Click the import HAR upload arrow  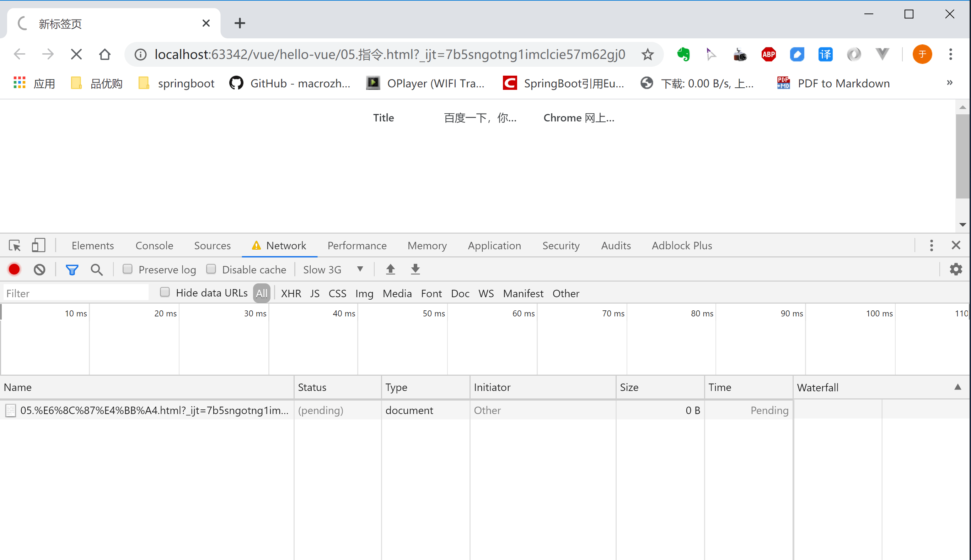(390, 269)
